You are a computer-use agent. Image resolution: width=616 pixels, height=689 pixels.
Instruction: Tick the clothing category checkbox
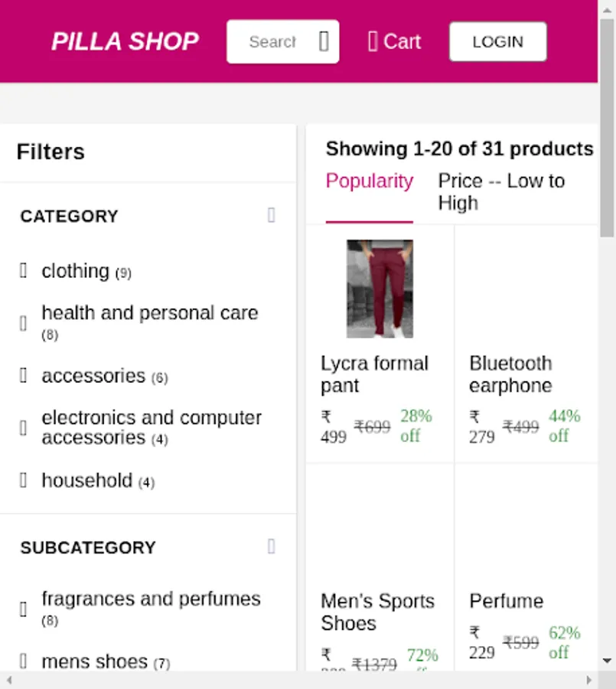(24, 270)
